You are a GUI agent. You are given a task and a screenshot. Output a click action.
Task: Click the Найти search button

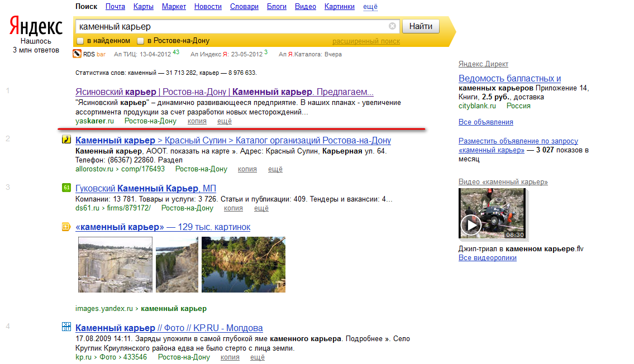421,26
